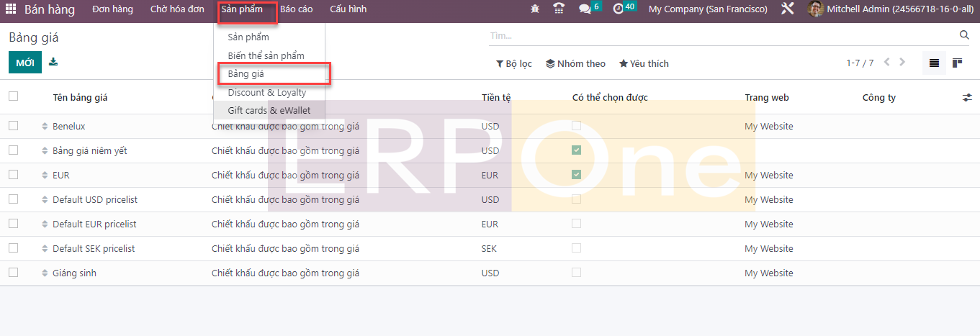
Task: Open the apps grid home menu
Action: (x=11, y=9)
